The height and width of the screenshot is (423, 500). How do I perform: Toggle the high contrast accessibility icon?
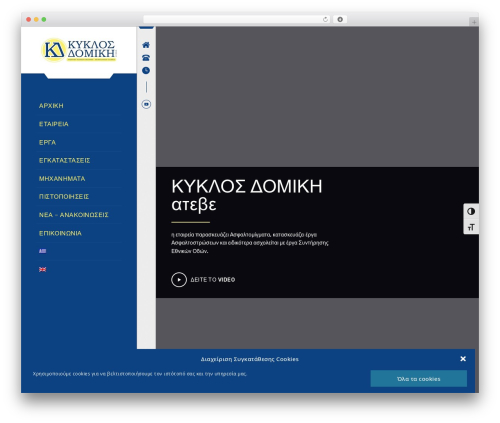471,211
